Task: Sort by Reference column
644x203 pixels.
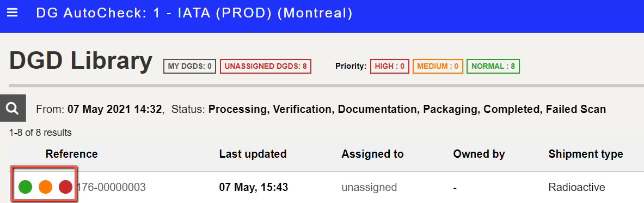Action: (x=71, y=154)
